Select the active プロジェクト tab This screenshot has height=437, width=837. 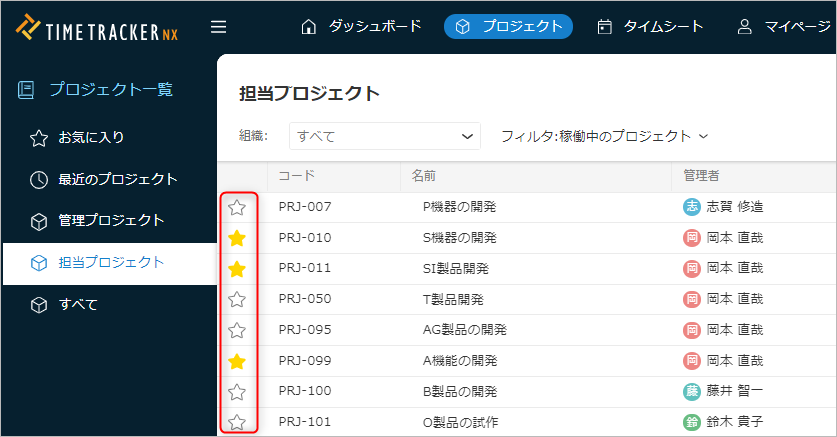[x=508, y=27]
